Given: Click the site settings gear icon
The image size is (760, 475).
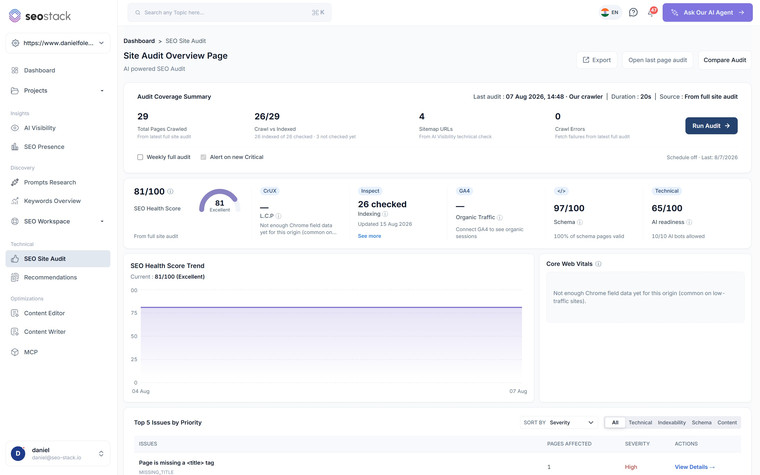Looking at the screenshot, I should coord(15,43).
